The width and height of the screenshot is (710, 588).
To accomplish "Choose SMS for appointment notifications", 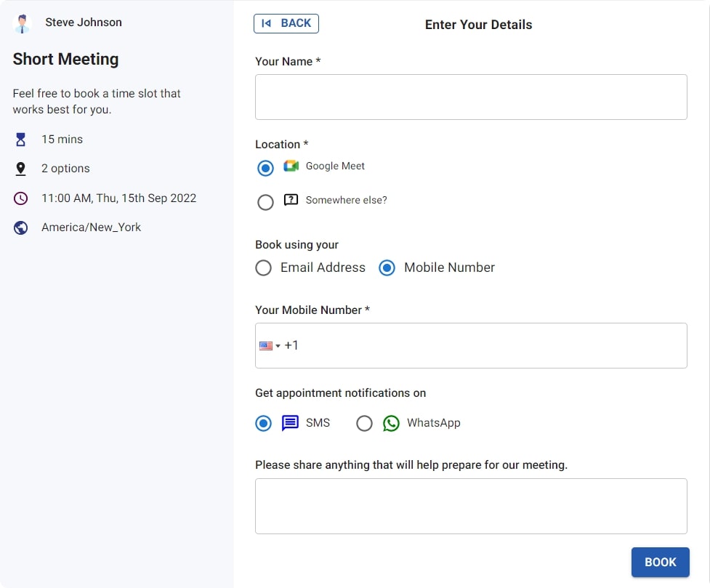I will 263,423.
